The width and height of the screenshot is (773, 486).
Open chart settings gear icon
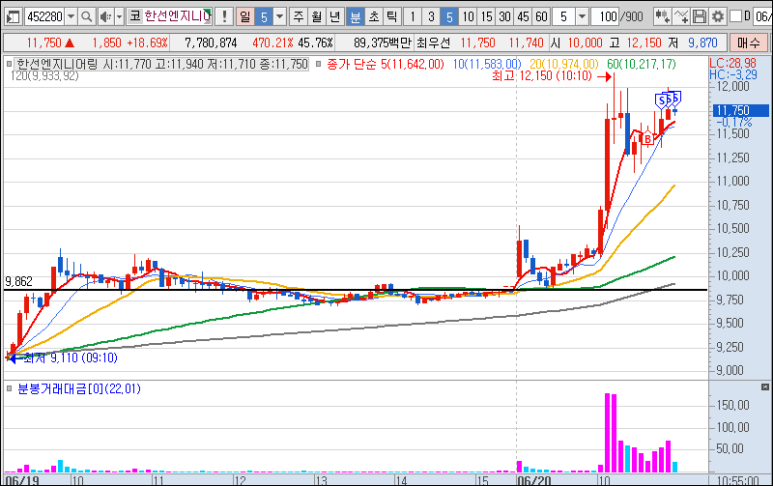point(717,17)
